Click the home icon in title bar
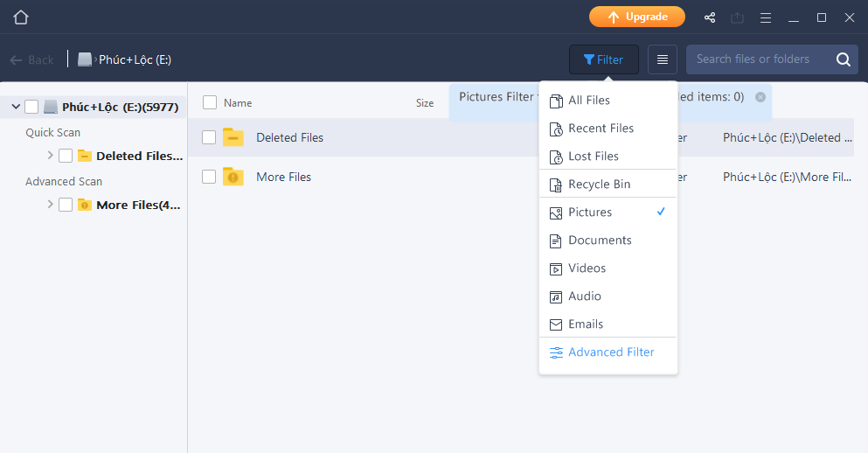The height and width of the screenshot is (453, 868). pos(21,17)
